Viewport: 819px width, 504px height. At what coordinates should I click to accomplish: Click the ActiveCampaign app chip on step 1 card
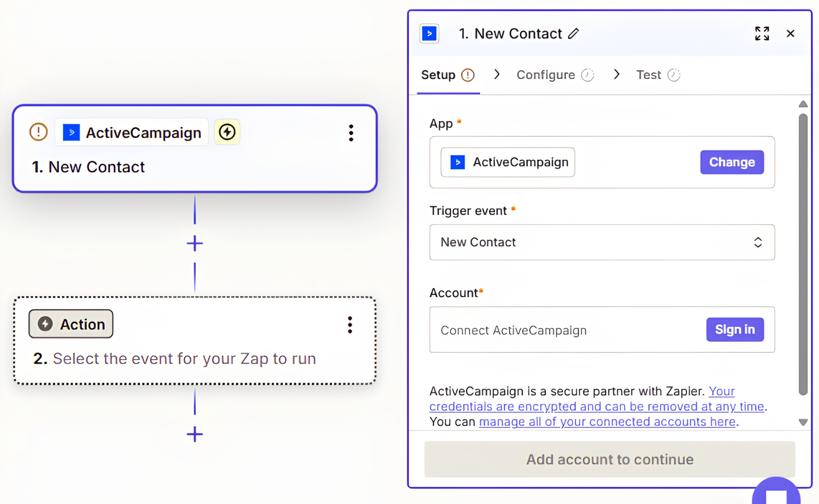[x=132, y=132]
